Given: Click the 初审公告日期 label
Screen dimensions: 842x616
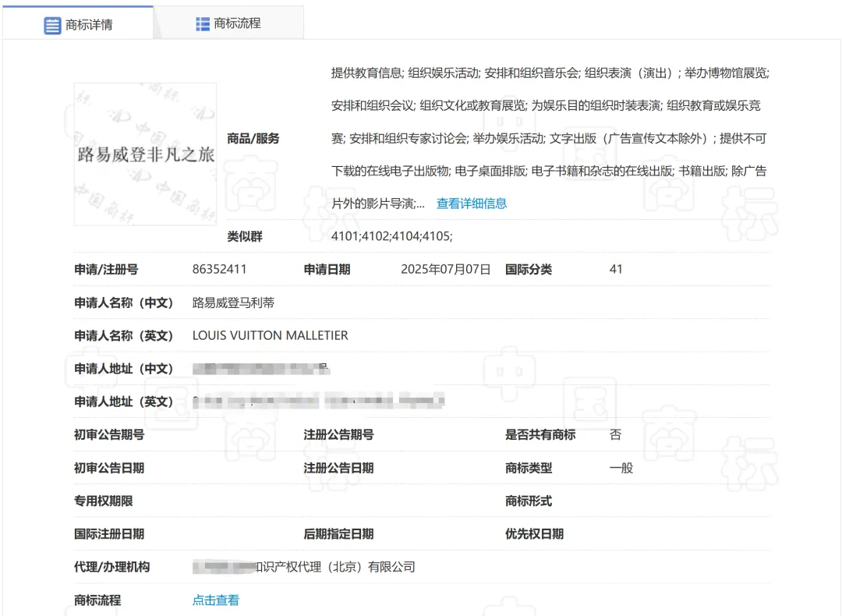Looking at the screenshot, I should (x=109, y=468).
